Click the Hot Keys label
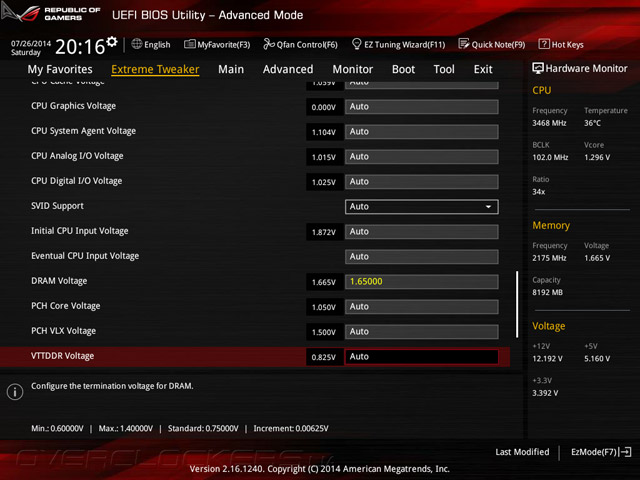 567,44
